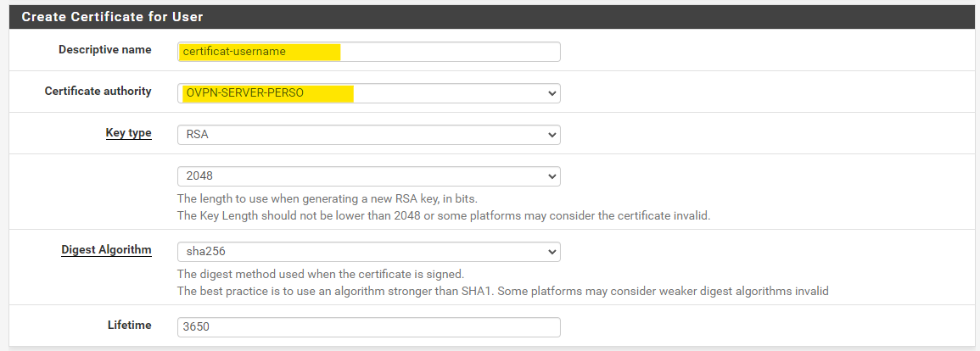Viewport: 980px width, 351px height.
Task: Click the Create Certificate for User header
Action: coord(112,16)
